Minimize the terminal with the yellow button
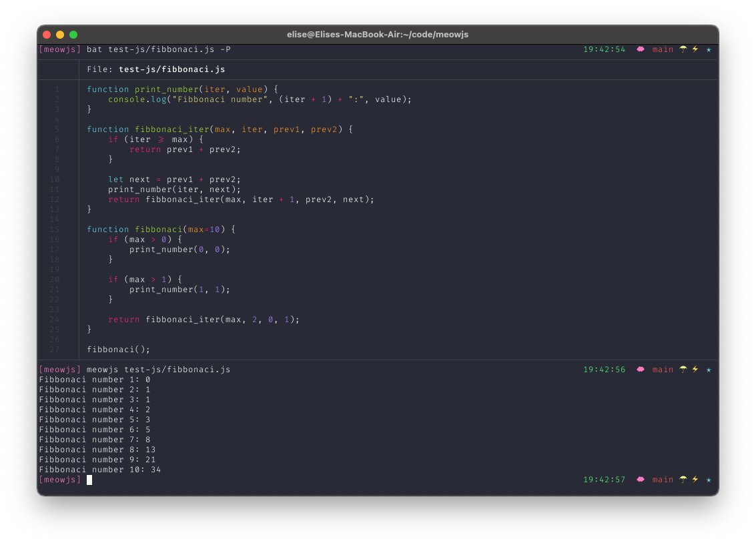The width and height of the screenshot is (756, 545). click(60, 35)
